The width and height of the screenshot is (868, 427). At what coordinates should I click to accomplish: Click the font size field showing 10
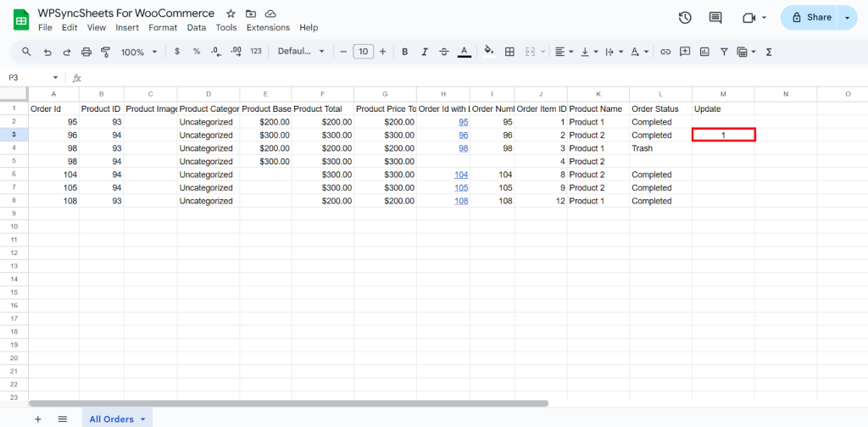tap(363, 52)
